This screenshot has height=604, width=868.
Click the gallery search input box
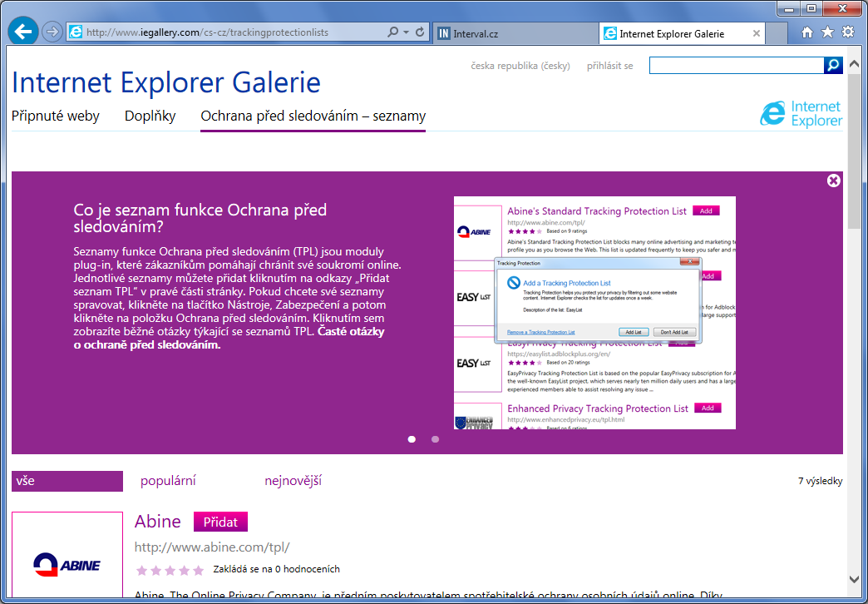(737, 66)
